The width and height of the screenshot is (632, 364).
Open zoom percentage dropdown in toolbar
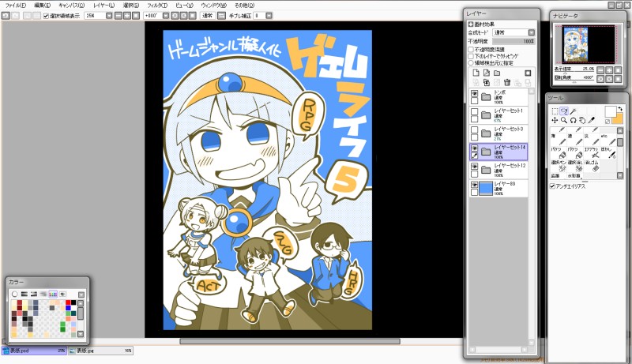(x=109, y=16)
